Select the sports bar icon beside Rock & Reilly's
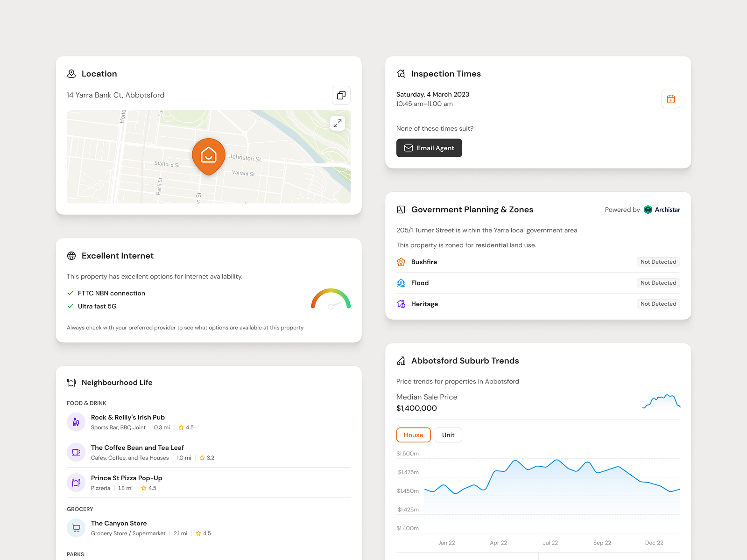The width and height of the screenshot is (747, 560). click(x=76, y=421)
